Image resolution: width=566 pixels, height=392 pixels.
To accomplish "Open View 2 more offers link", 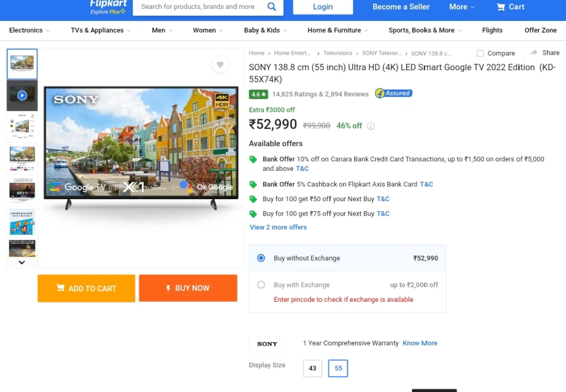I will coord(278,227).
